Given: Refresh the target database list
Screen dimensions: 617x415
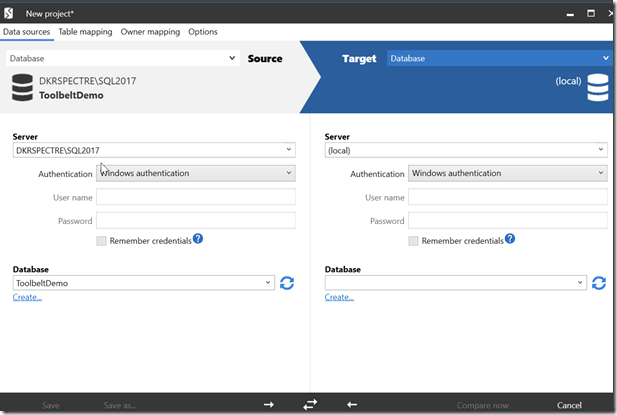Looking at the screenshot, I should [x=599, y=283].
